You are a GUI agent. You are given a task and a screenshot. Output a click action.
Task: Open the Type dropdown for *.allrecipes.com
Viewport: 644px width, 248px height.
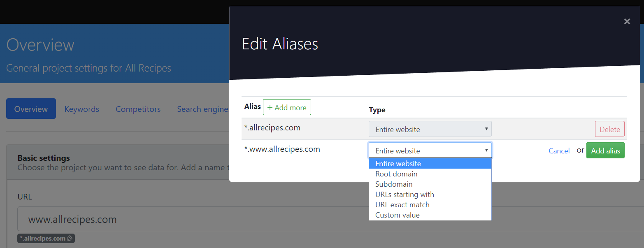click(430, 129)
